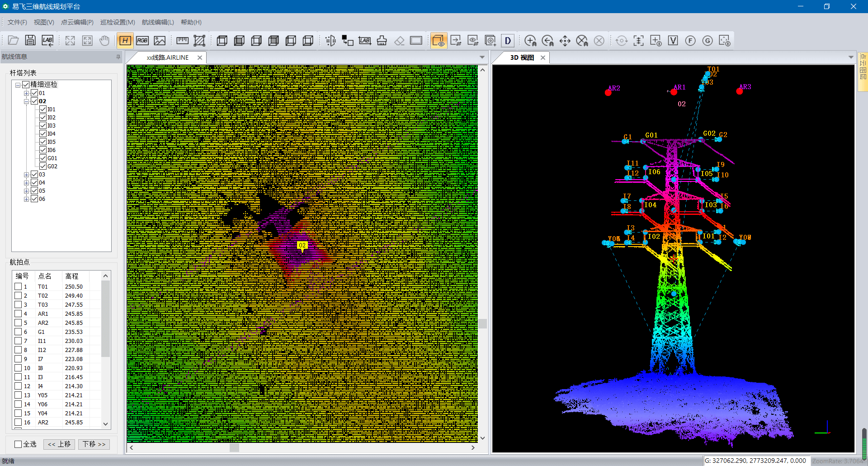This screenshot has width=868, height=466.
Task: Open the 巡检设置(M) menu
Action: pos(118,22)
